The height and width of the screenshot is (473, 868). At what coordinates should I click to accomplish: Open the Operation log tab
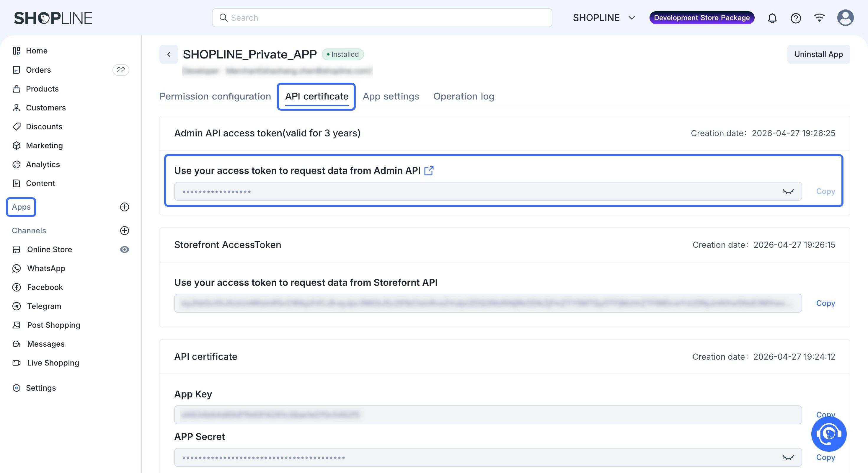click(x=464, y=96)
